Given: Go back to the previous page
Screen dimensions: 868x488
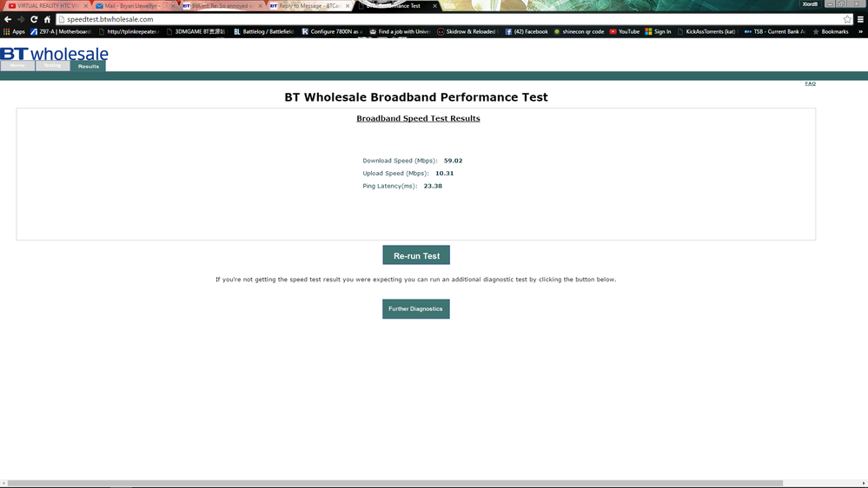Looking at the screenshot, I should 8,19.
